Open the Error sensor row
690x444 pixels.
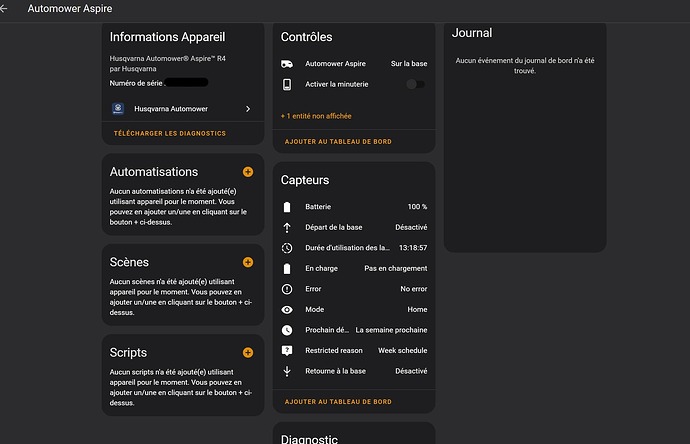pos(354,289)
